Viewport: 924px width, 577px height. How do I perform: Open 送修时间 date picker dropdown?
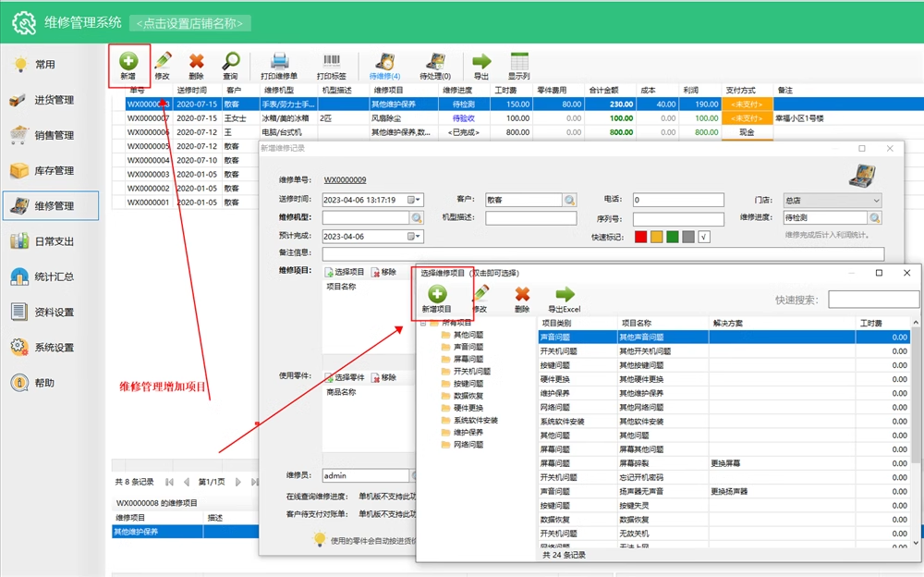tap(415, 200)
